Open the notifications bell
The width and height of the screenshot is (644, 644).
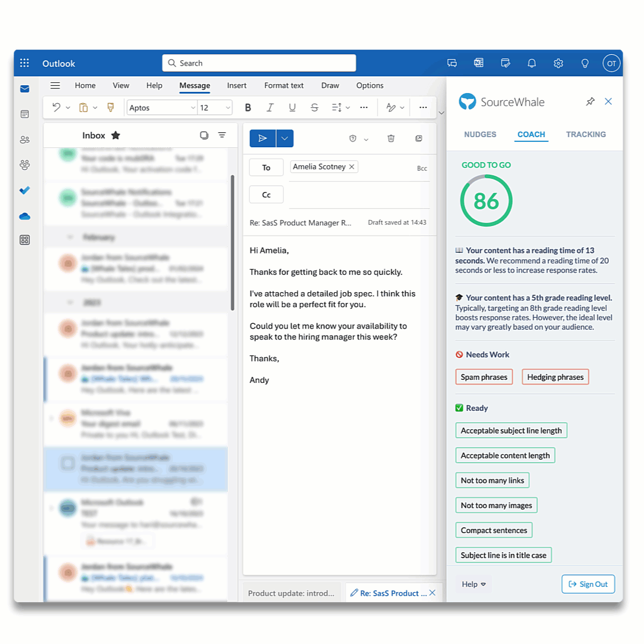point(532,63)
